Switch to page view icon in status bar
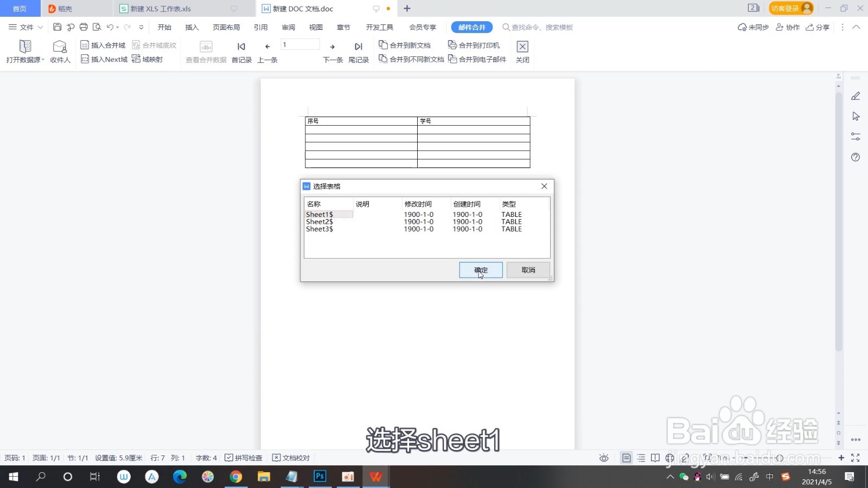Image resolution: width=868 pixels, height=488 pixels. coord(627,458)
